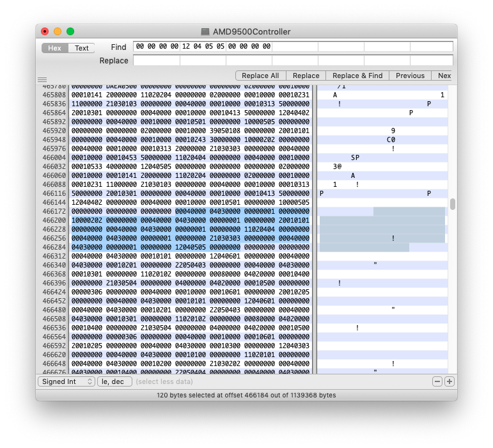Screen dimensions: 493x448
Task: Click the document icon in title bar
Action: (x=205, y=31)
